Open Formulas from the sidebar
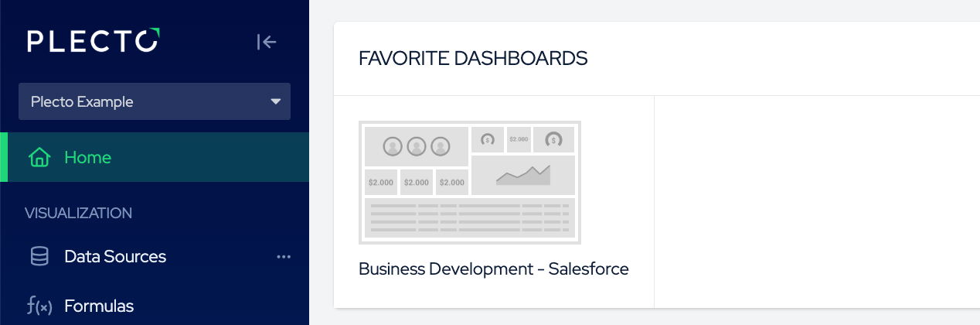 (x=99, y=306)
